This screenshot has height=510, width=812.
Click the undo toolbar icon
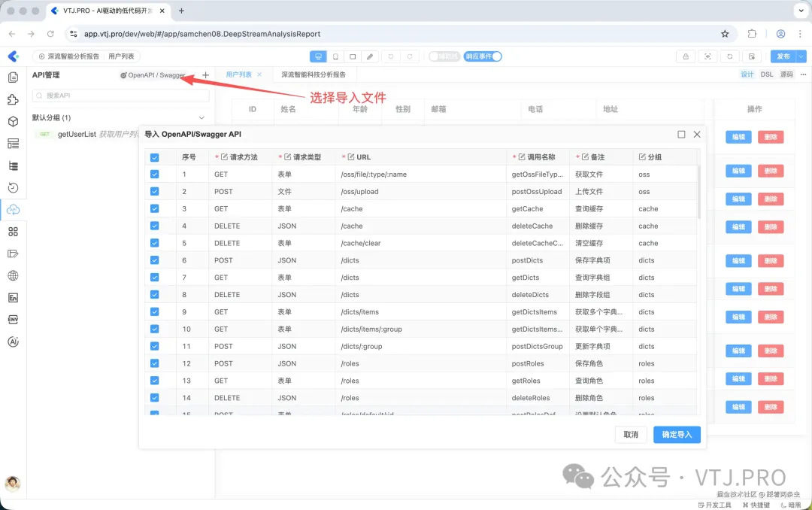pyautogui.click(x=391, y=56)
